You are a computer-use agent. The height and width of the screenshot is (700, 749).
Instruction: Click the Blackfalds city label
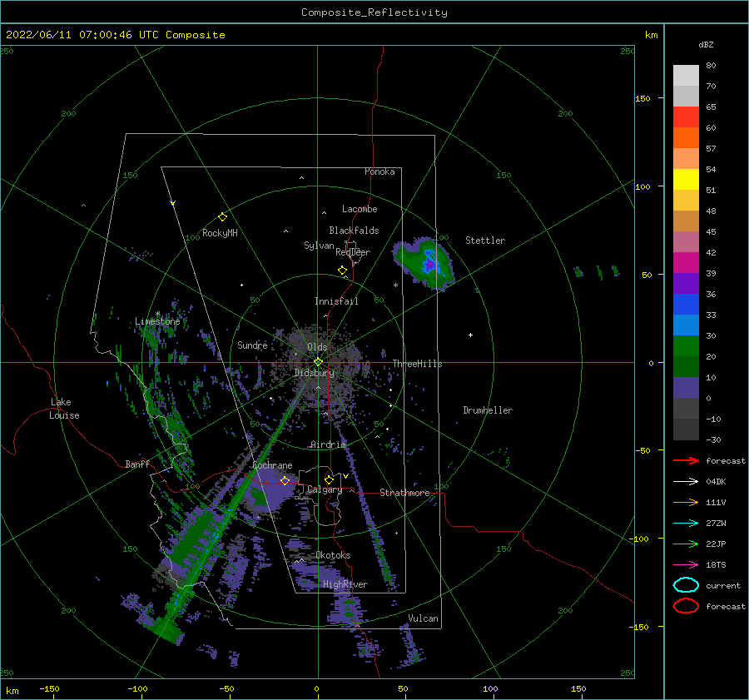354,231
